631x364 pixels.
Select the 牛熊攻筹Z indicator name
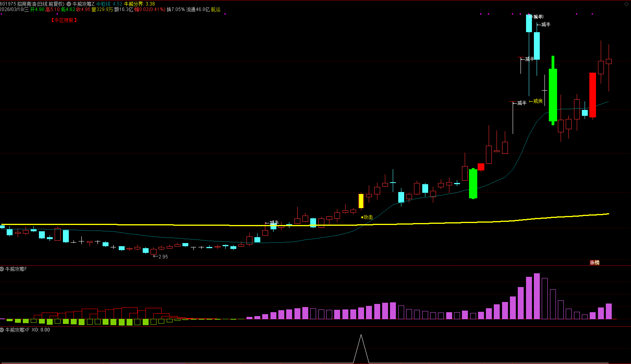pyautogui.click(x=83, y=4)
